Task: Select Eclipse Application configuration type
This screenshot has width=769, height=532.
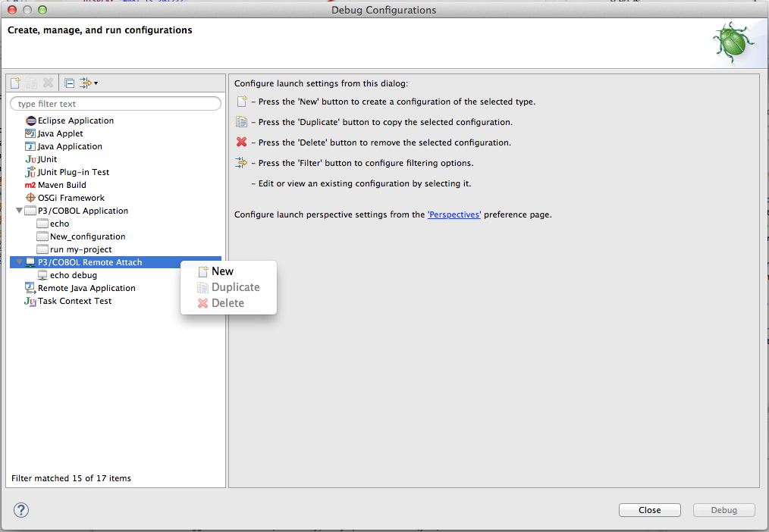Action: pyautogui.click(x=76, y=120)
